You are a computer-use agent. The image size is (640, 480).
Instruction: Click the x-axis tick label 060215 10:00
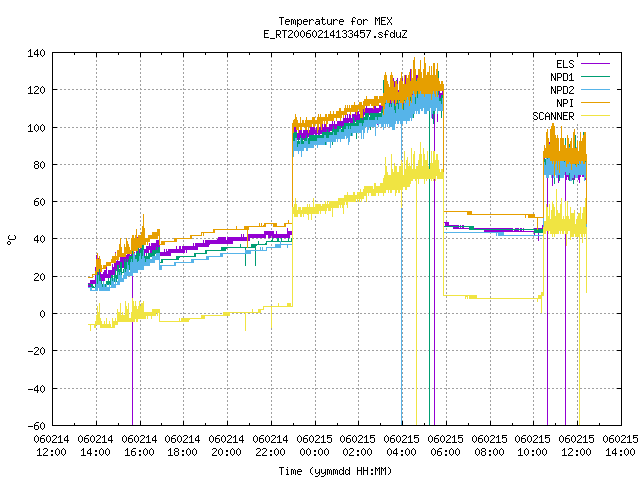(x=533, y=446)
